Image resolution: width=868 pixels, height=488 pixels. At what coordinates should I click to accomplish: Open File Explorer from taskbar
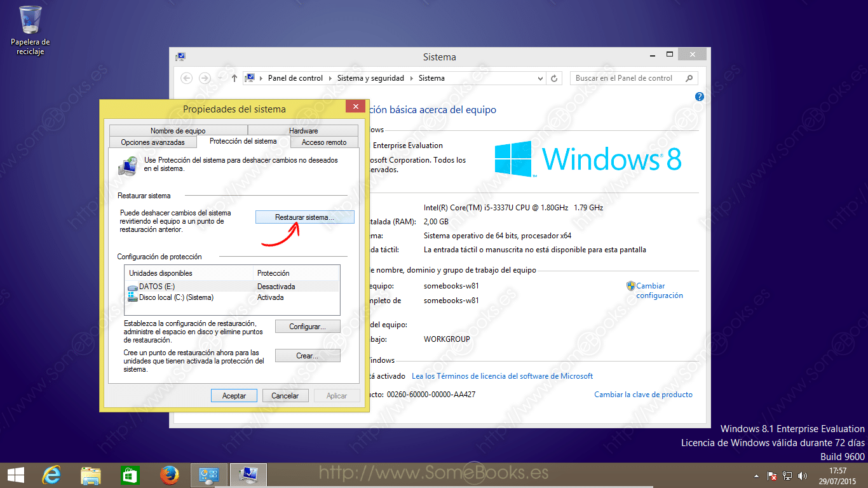click(x=91, y=475)
